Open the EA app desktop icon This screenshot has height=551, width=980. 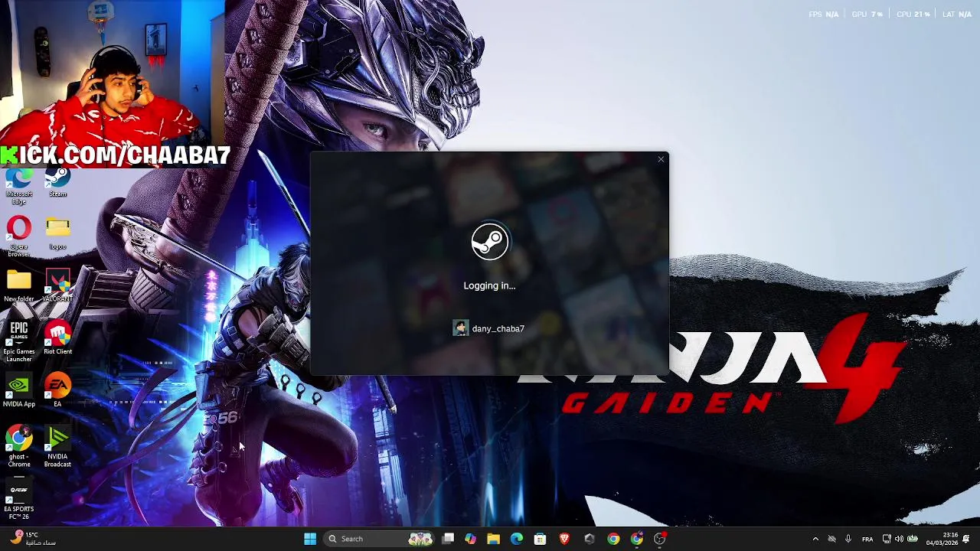57,391
